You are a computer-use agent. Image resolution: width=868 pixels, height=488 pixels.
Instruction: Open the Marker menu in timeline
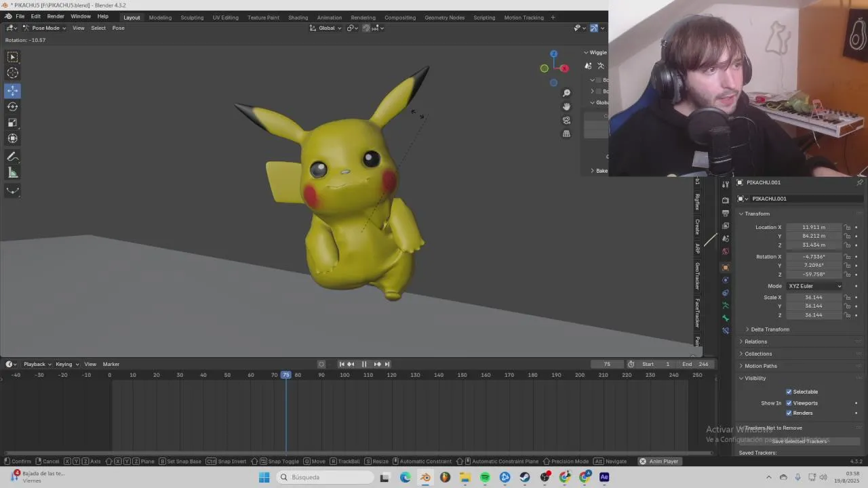111,364
